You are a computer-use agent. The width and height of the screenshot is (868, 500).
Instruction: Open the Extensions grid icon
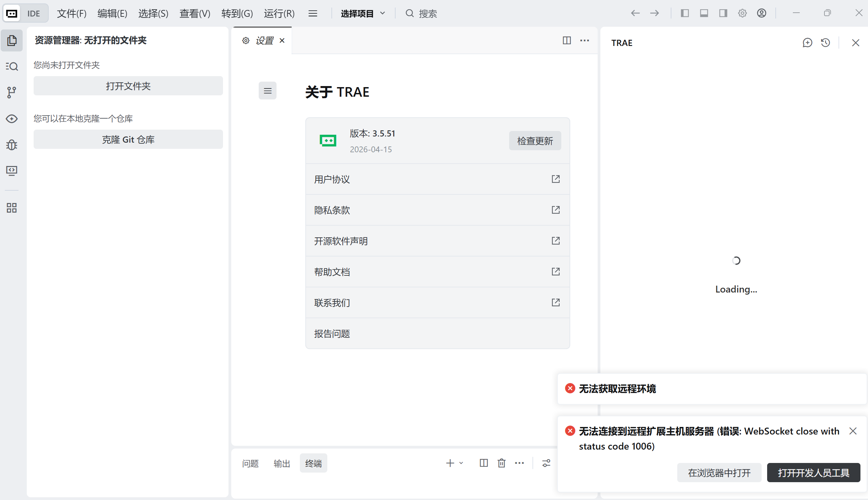12,208
